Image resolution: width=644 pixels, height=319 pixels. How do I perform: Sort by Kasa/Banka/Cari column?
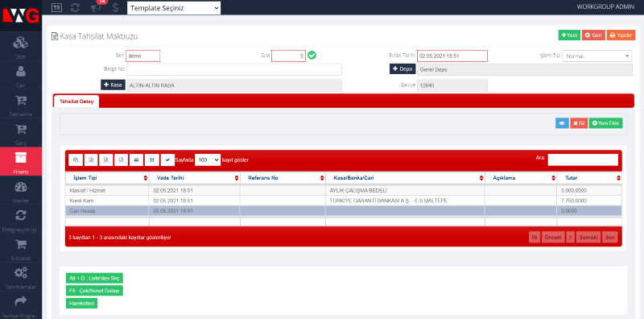(406, 178)
